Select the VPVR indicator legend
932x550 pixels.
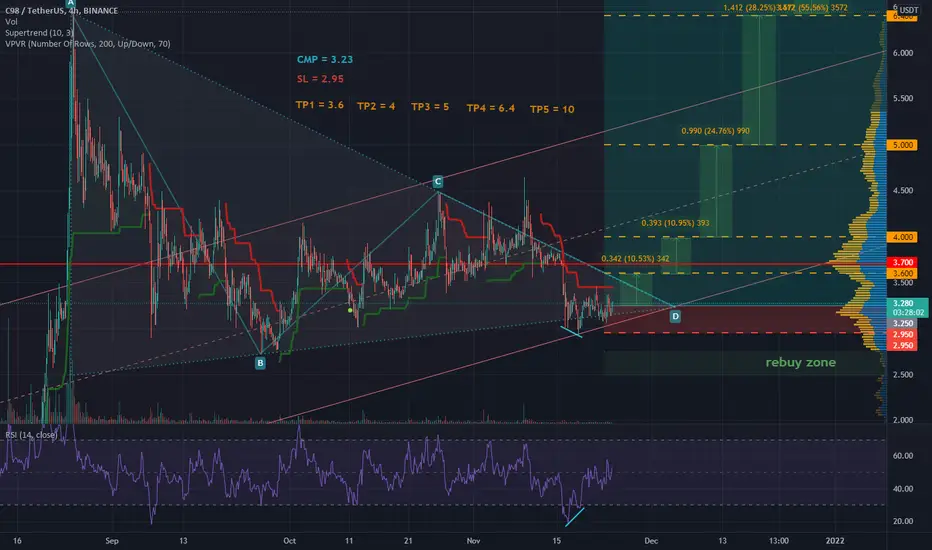87,44
